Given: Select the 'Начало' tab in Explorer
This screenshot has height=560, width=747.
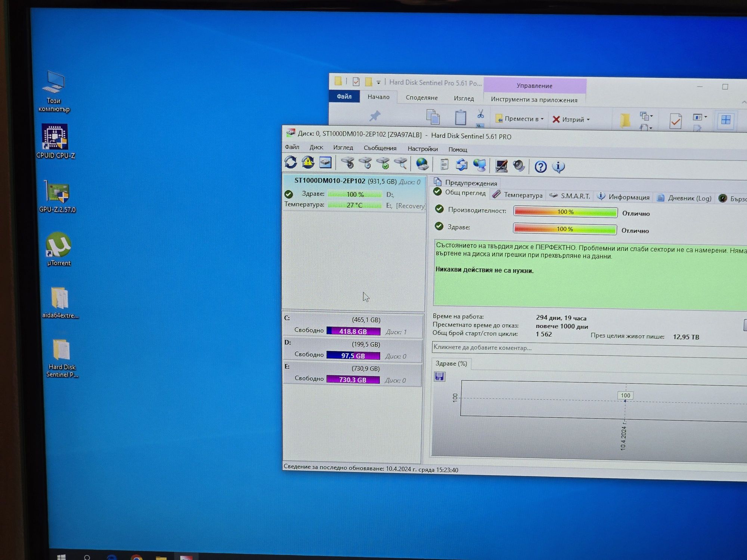Looking at the screenshot, I should pos(378,97).
